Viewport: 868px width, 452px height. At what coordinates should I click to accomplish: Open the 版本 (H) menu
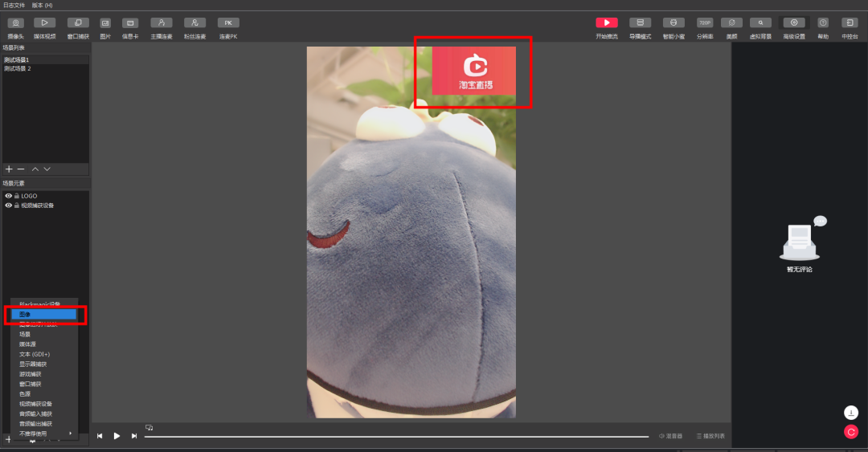(42, 5)
